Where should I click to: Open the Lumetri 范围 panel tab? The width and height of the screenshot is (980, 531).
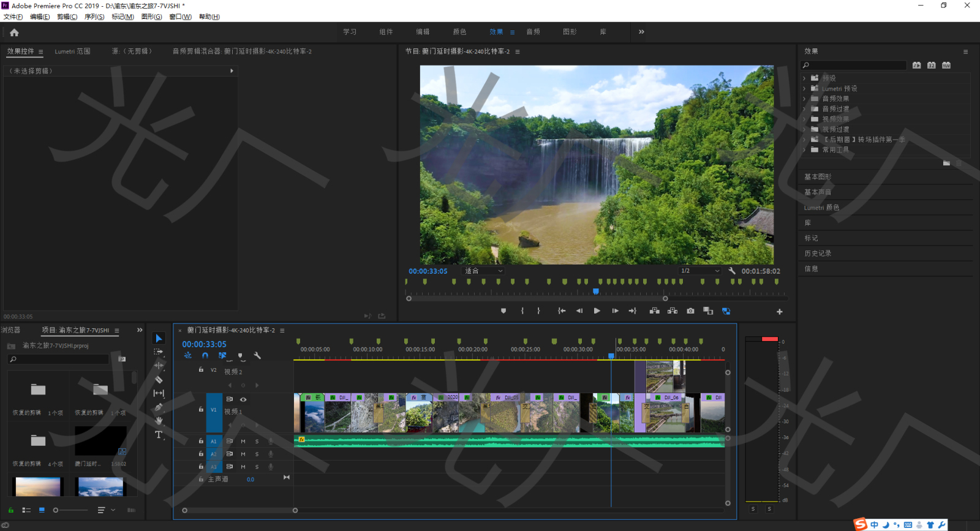pyautogui.click(x=72, y=51)
